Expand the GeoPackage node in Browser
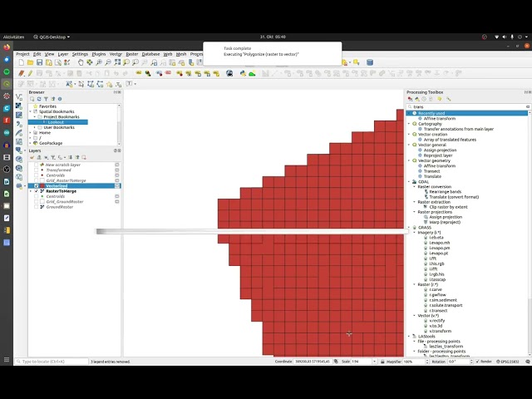The height and width of the screenshot is (399, 532). (31, 143)
